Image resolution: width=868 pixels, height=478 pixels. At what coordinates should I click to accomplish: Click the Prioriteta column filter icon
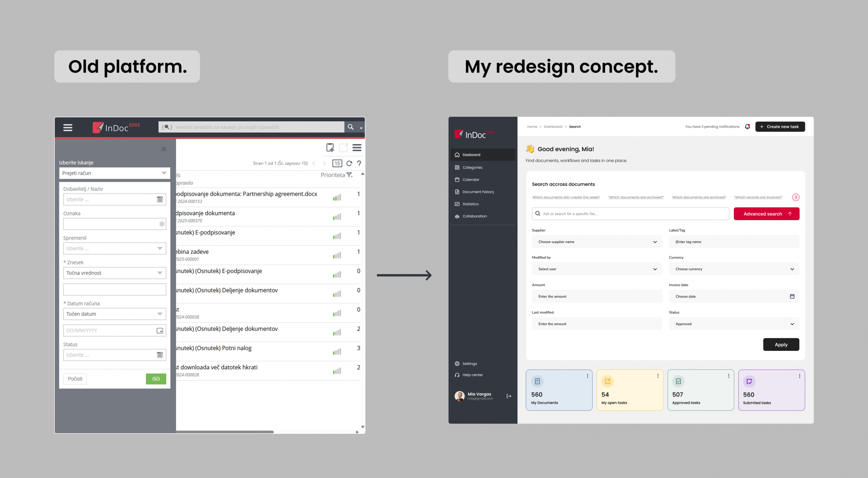click(349, 175)
